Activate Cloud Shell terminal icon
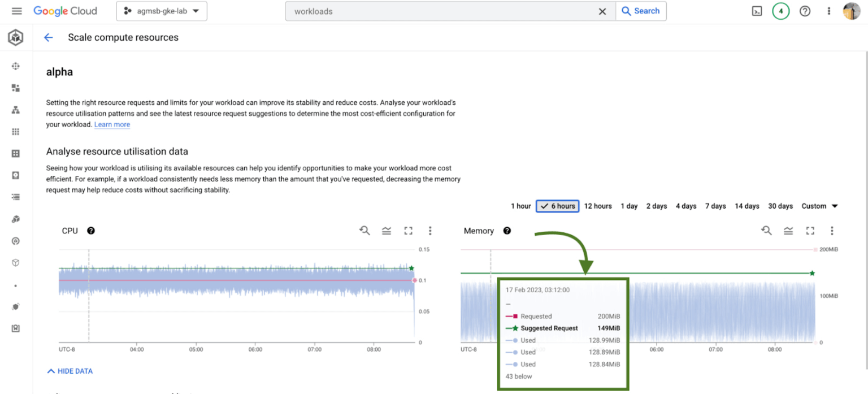This screenshot has width=868, height=394. (x=757, y=11)
